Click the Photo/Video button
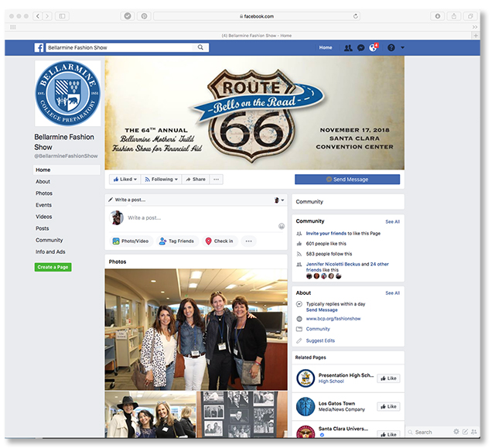495x448 pixels. click(131, 241)
